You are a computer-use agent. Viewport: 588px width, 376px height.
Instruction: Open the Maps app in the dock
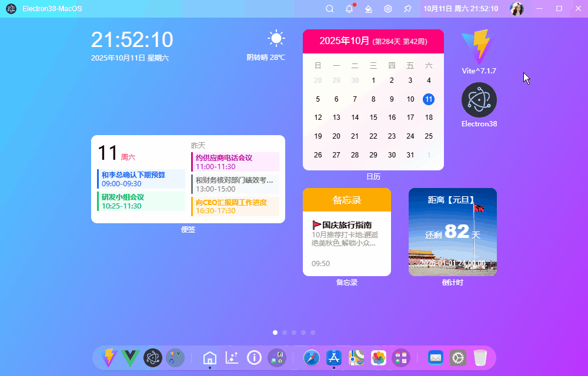tap(356, 358)
